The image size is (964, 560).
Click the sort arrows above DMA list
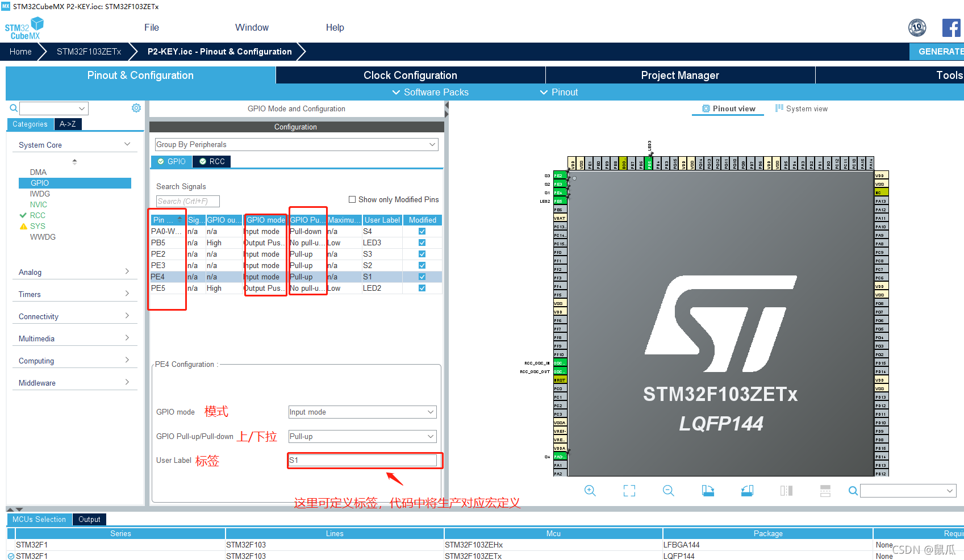74,162
